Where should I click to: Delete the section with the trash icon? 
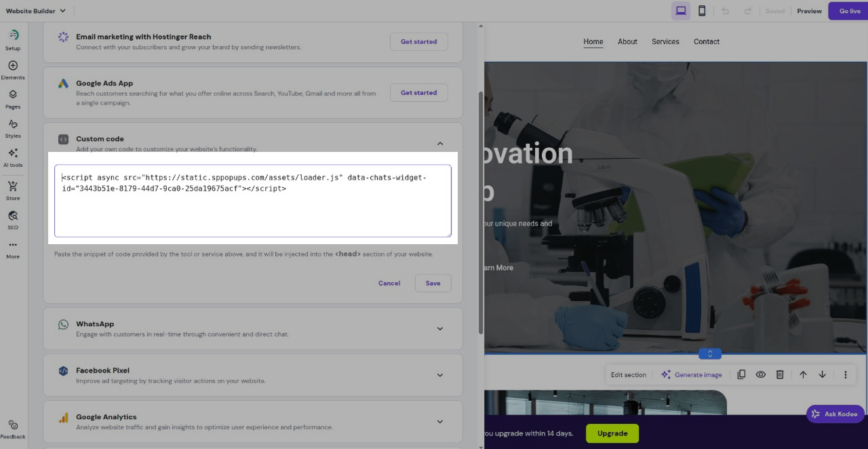[780, 374]
